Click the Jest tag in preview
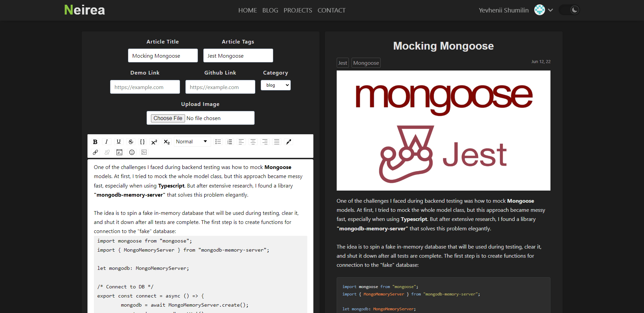This screenshot has height=313, width=644. pyautogui.click(x=343, y=63)
